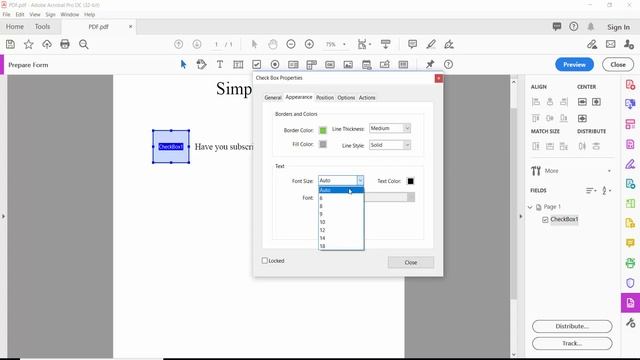This screenshot has height=360, width=640.
Task: Switch to the General tab
Action: pyautogui.click(x=273, y=98)
